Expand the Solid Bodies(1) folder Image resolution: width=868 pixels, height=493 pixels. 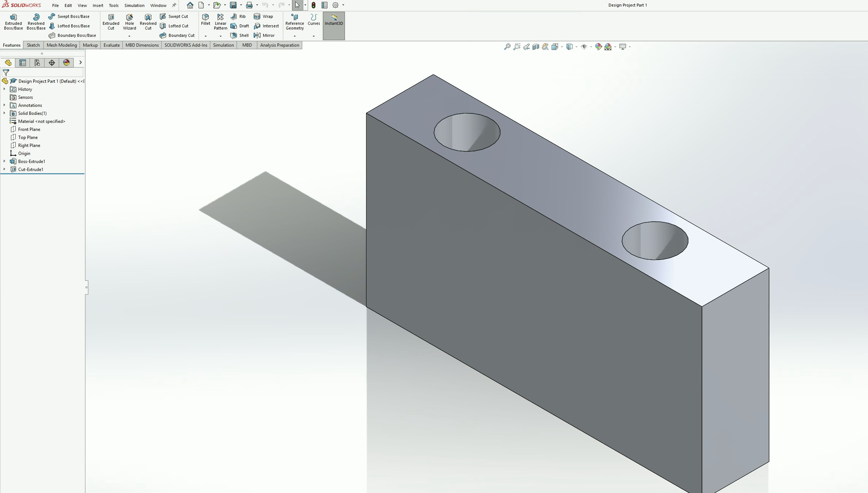(4, 113)
